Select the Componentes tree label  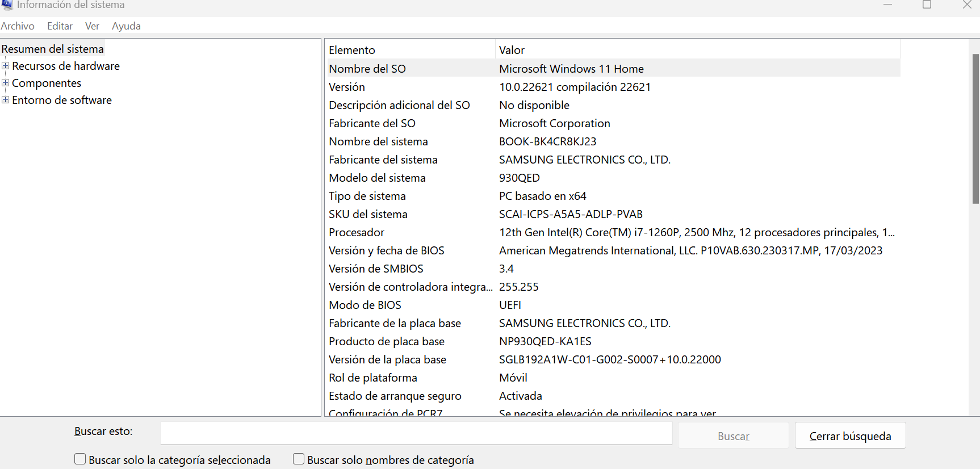click(47, 83)
